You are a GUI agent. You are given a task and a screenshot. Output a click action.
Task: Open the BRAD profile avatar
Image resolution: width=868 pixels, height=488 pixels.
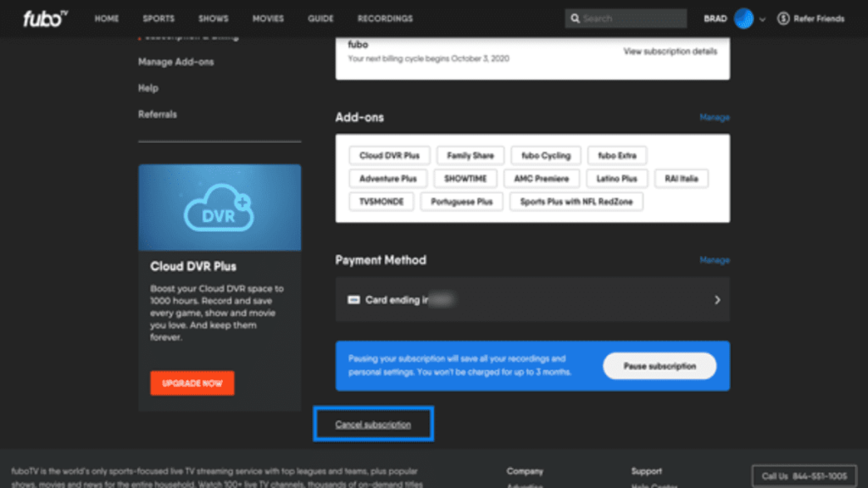tap(742, 18)
